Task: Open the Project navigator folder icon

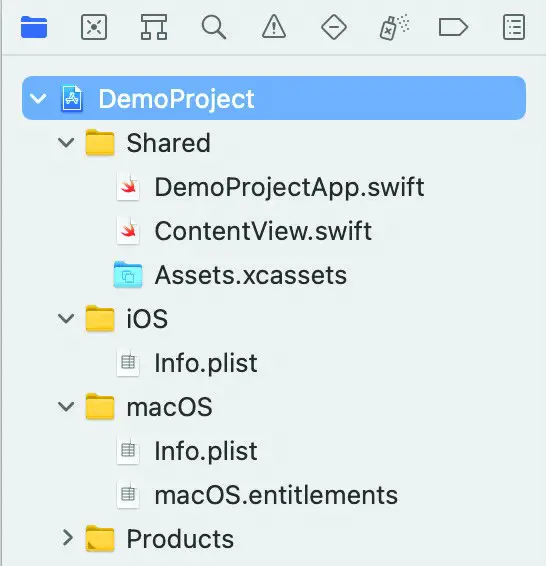Action: 34,27
